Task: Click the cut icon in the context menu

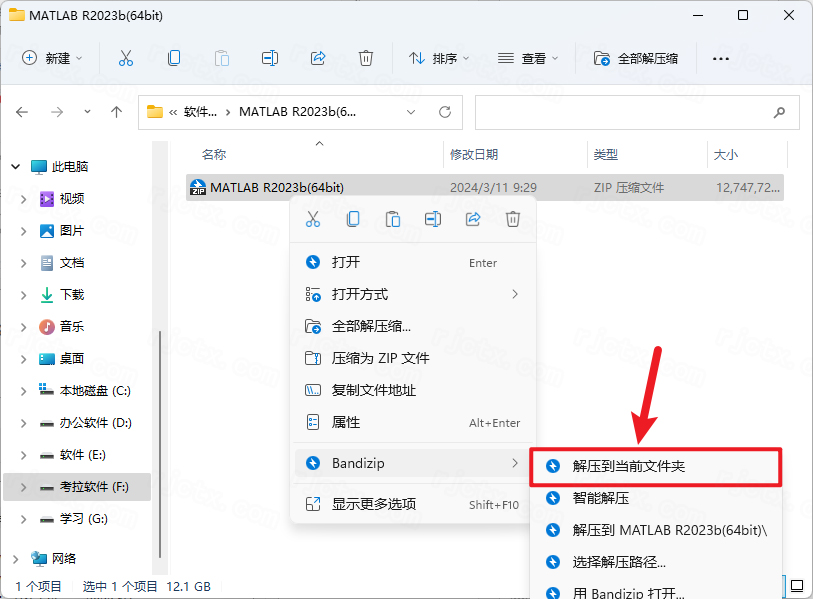Action: click(312, 219)
